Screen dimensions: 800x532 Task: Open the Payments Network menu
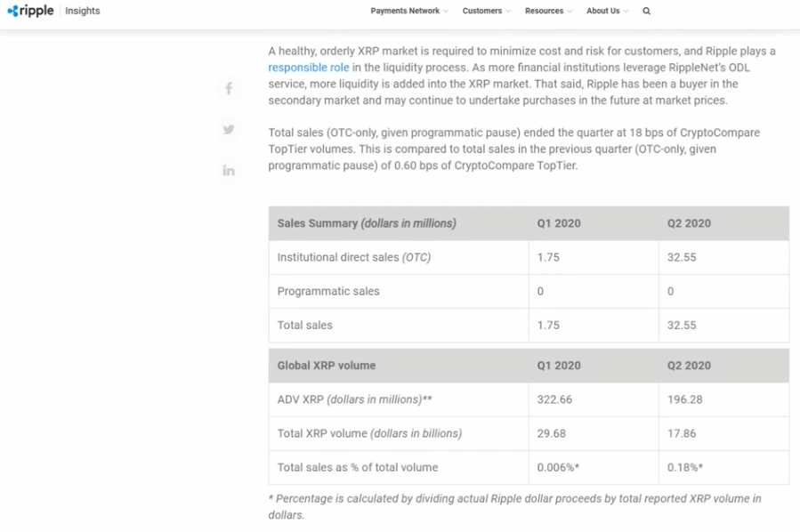click(x=405, y=11)
